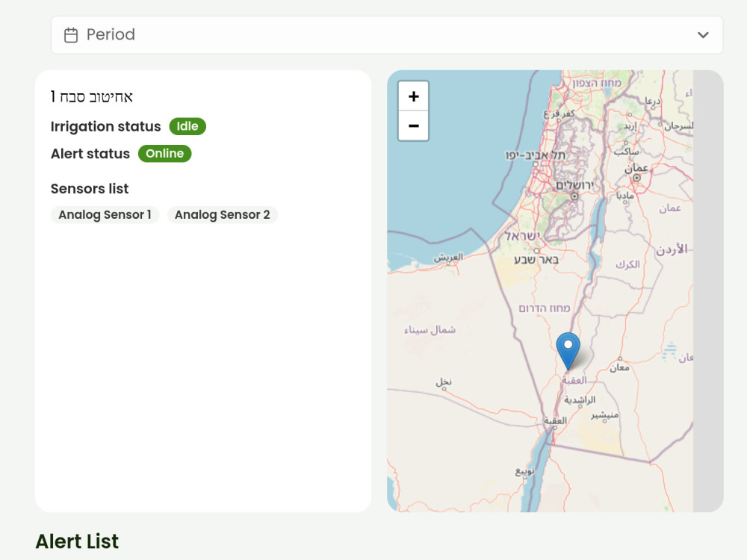
Task: Click the calendar icon in Period field
Action: coord(71,35)
